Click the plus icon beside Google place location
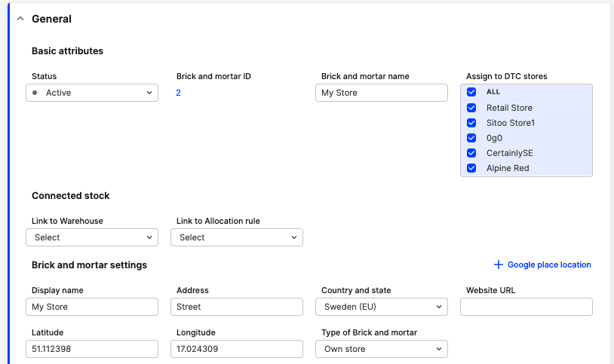Image resolution: width=614 pixels, height=364 pixels. pos(498,265)
